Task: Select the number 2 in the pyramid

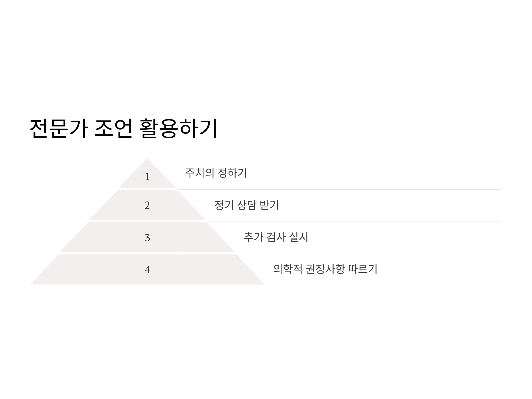Action: tap(147, 205)
